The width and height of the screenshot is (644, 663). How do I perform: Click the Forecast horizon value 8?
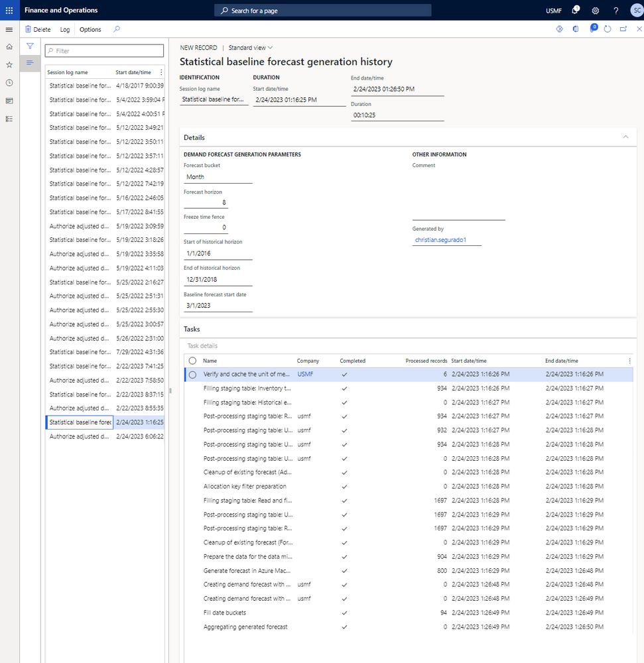pyautogui.click(x=206, y=202)
